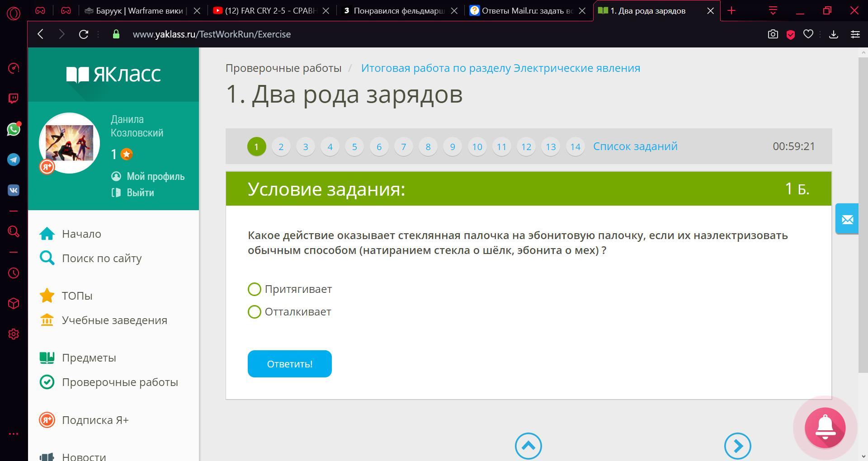Select current question 1 circle
This screenshot has width=868, height=461.
tap(256, 146)
